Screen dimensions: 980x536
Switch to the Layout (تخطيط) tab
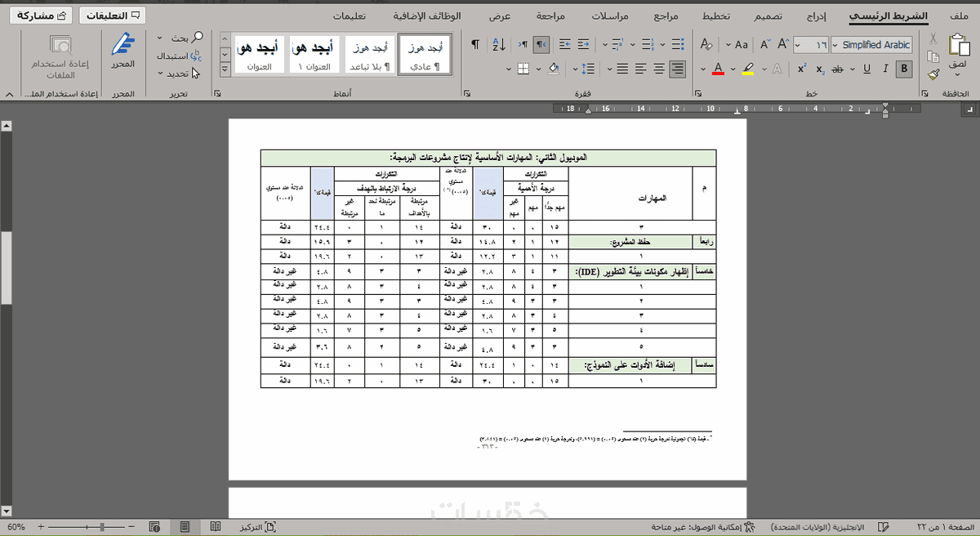716,16
